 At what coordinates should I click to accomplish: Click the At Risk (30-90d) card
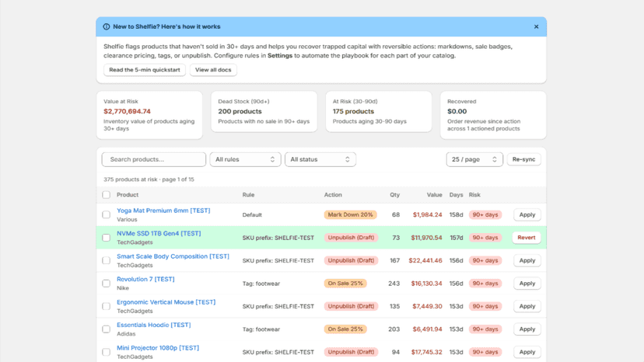point(379,112)
